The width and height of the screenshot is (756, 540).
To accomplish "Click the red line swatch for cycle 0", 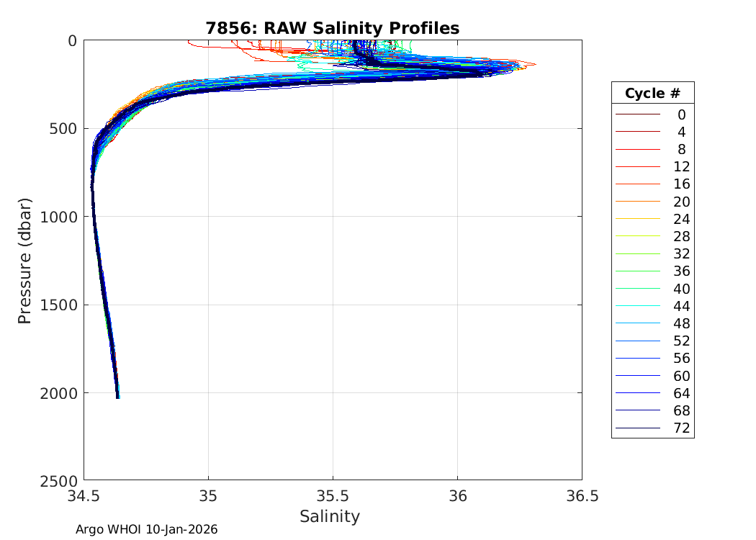I will [x=637, y=114].
